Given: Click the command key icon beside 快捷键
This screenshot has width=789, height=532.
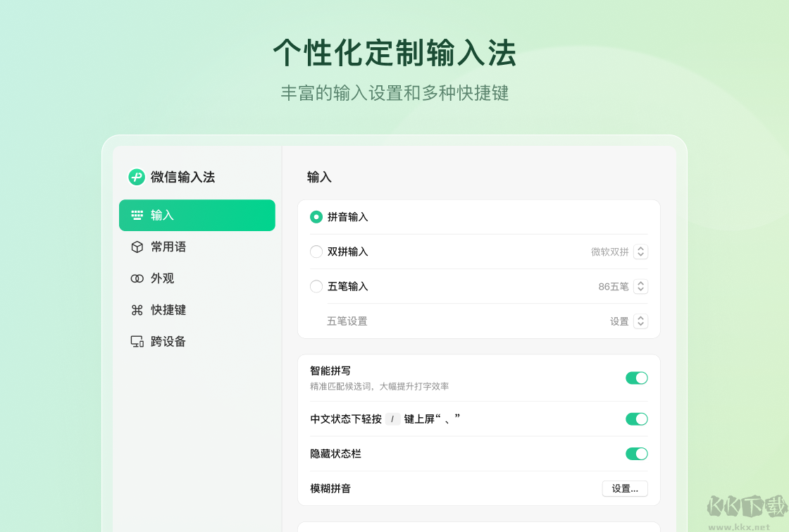Looking at the screenshot, I should point(136,310).
